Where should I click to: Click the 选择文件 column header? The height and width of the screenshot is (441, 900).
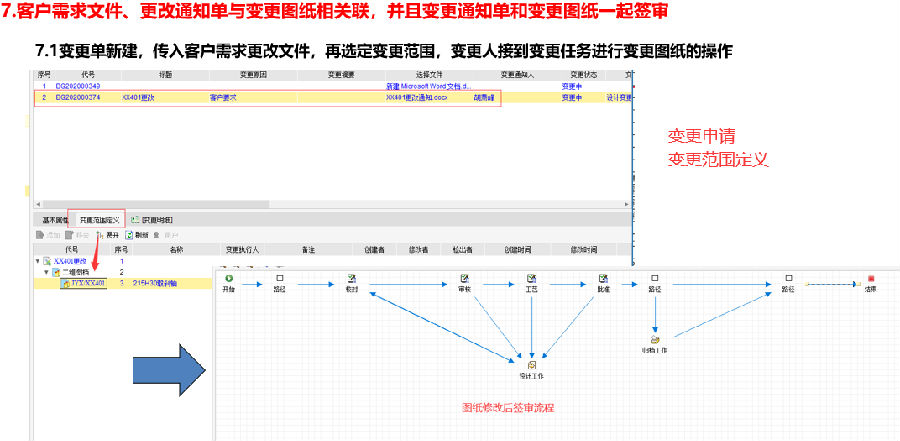(429, 75)
